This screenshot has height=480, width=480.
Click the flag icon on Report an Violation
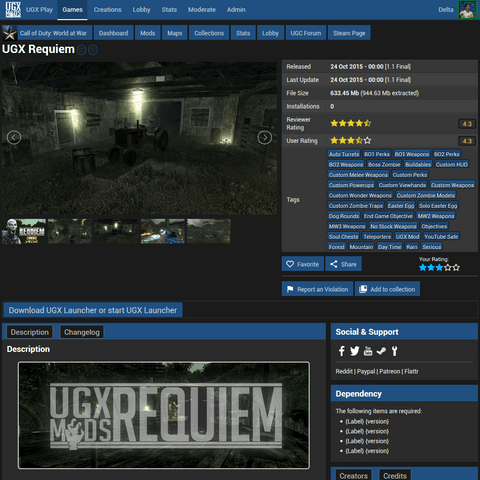click(x=290, y=289)
